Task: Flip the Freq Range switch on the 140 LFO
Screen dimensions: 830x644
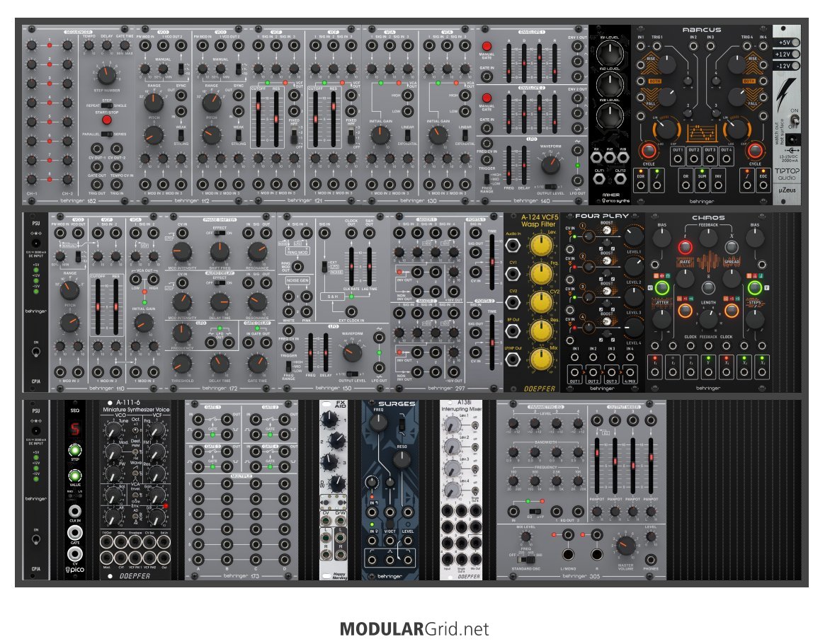Action: [x=487, y=179]
